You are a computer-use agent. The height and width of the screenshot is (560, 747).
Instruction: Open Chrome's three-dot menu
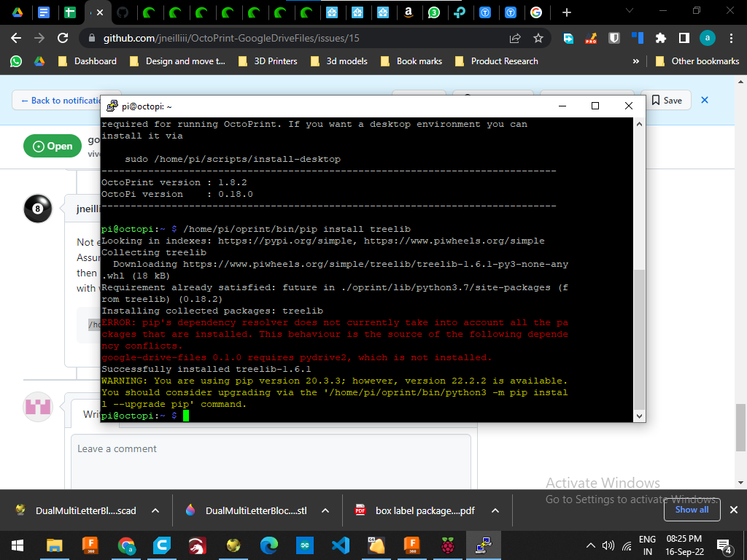pos(732,38)
